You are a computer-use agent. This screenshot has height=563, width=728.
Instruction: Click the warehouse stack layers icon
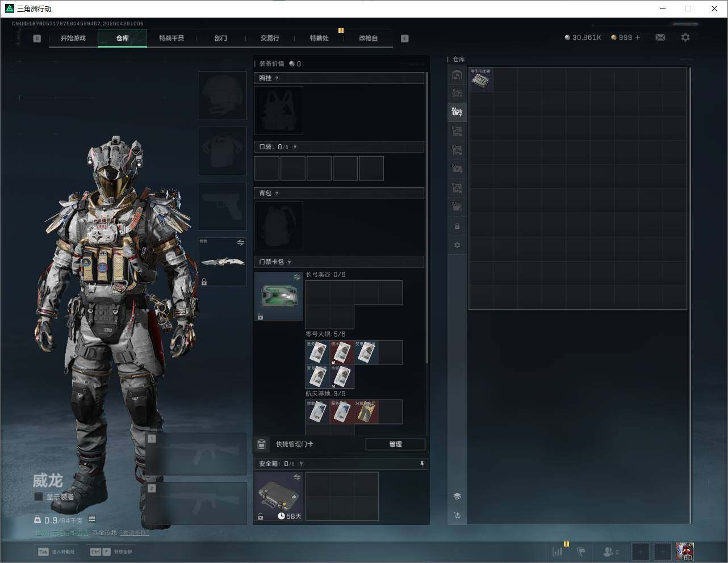(457, 496)
